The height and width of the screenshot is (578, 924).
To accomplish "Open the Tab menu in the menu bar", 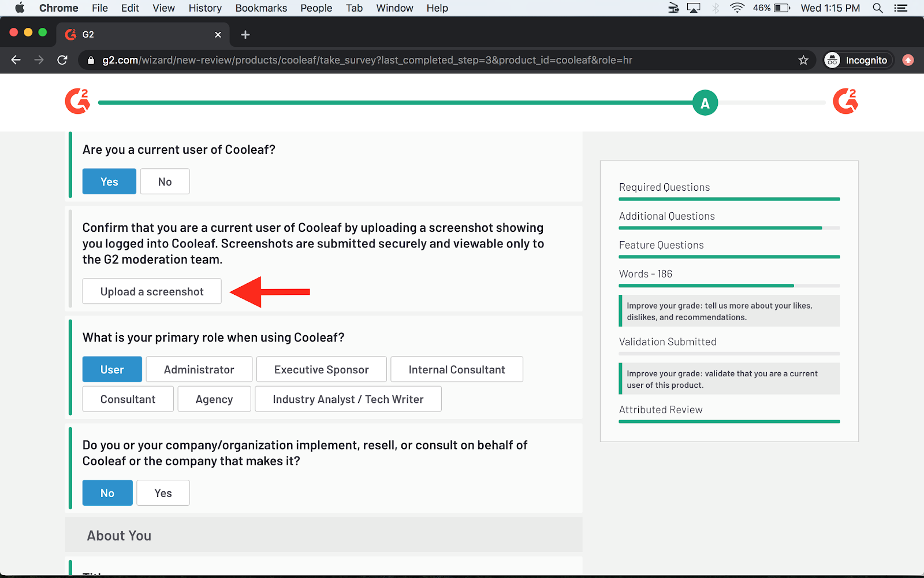I will [354, 8].
